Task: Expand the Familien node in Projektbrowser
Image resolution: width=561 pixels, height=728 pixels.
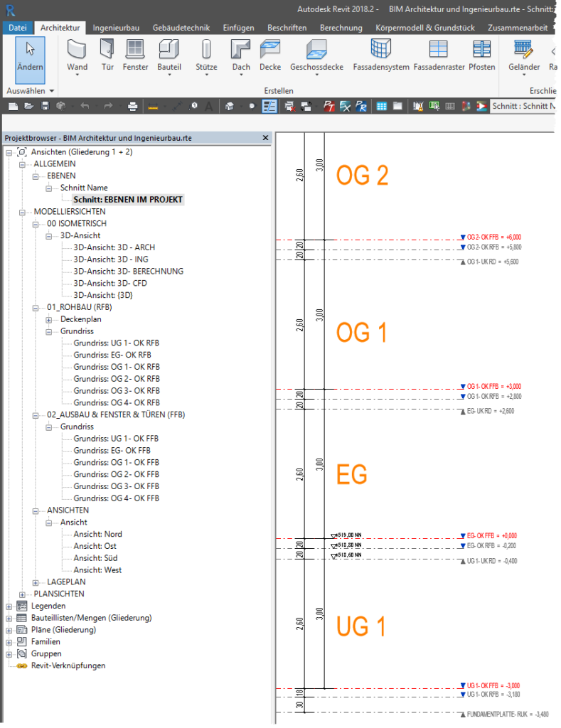Action: click(x=9, y=641)
